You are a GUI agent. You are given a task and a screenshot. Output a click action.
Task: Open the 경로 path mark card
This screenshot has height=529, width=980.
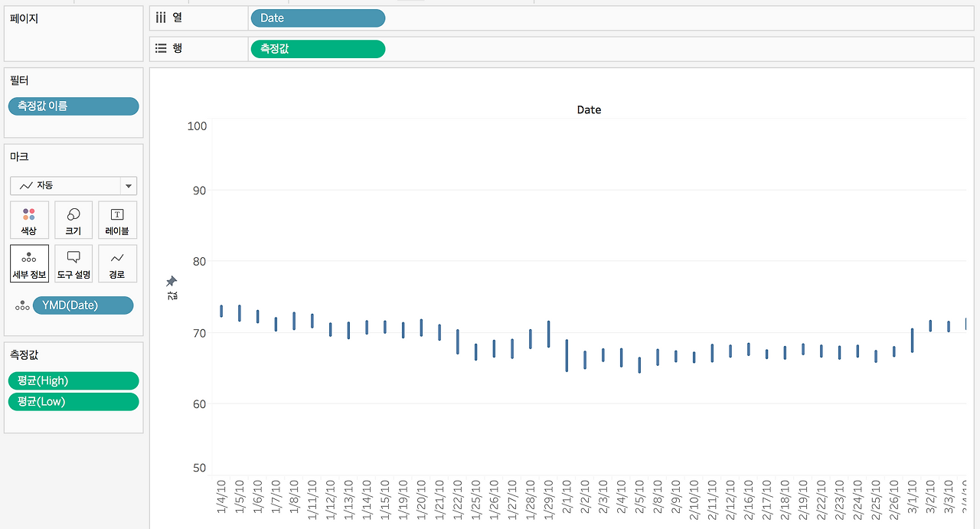(x=117, y=263)
